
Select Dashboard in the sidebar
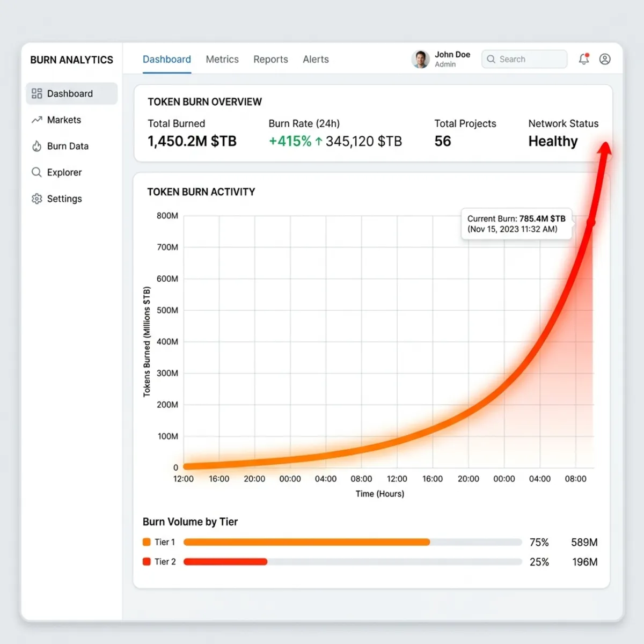[x=72, y=93]
